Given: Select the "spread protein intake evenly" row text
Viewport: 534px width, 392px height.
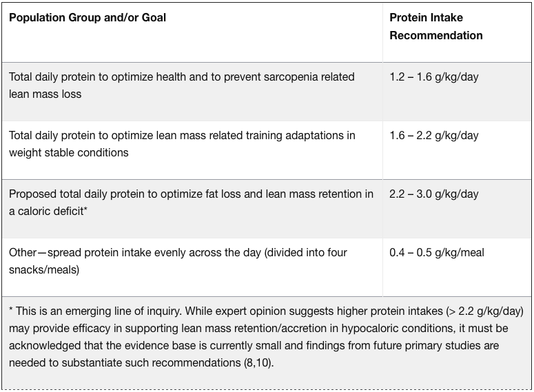Looking at the screenshot, I should [x=178, y=260].
